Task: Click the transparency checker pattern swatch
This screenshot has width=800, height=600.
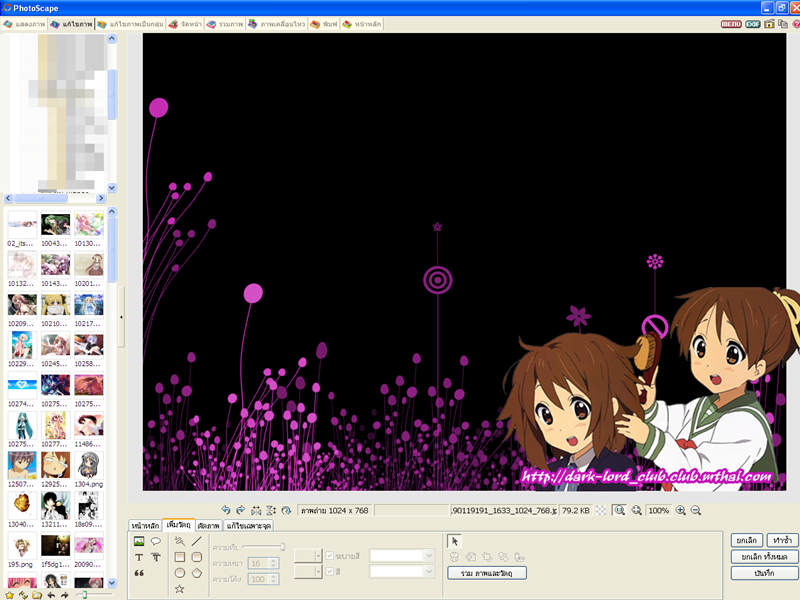Action: tap(602, 510)
